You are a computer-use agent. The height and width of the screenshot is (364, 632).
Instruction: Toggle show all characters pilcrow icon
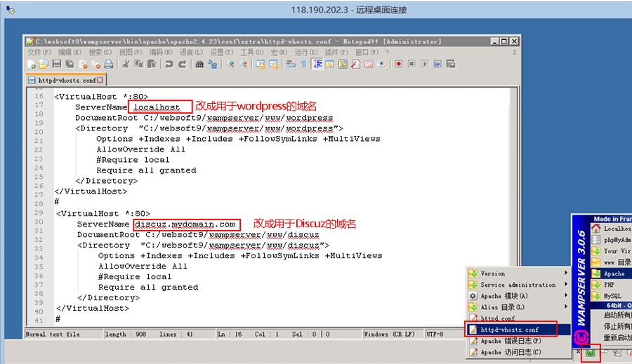pos(303,64)
